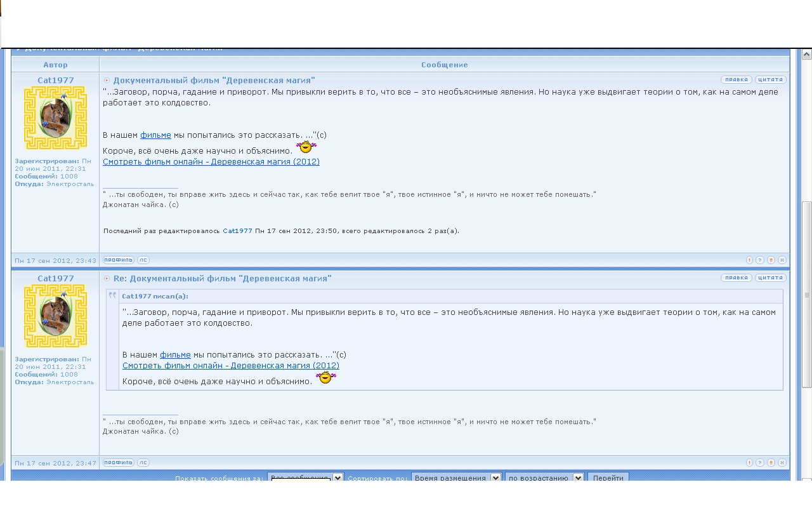Follow the "фильме" link inside the quoted block
The width and height of the screenshot is (812, 508).
(x=175, y=355)
